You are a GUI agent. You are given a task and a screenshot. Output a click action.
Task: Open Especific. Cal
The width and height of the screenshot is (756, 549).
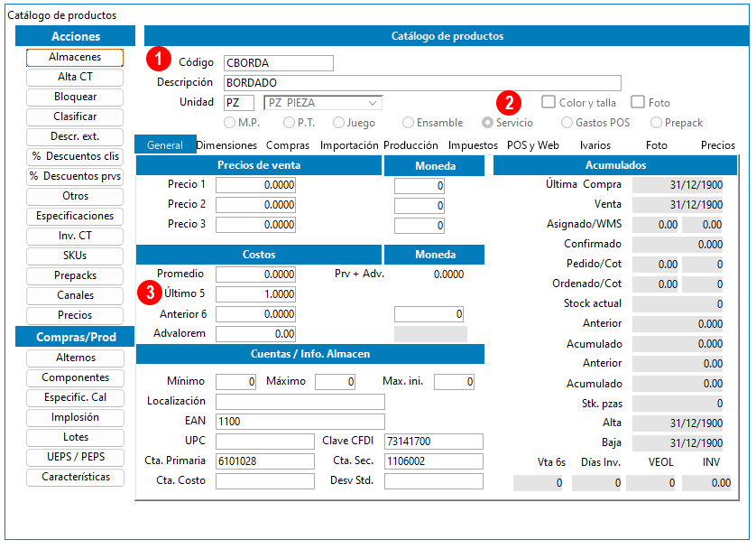coord(75,397)
